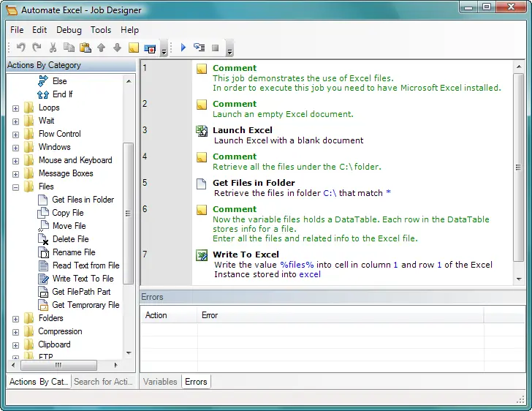532x411 pixels.
Task: Select Write Text To File icon
Action: pyautogui.click(x=43, y=279)
